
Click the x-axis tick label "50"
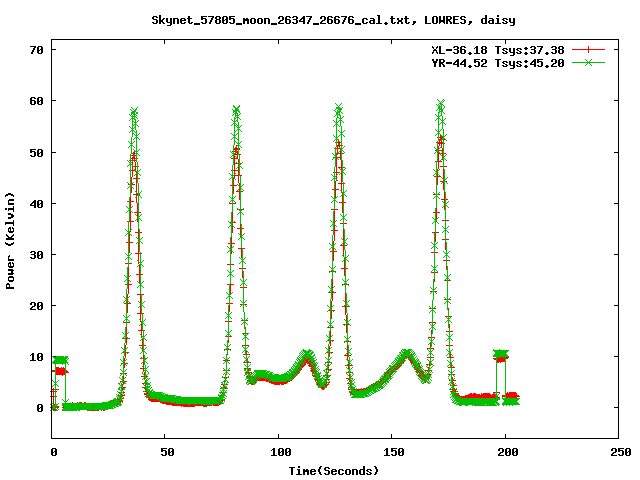pyautogui.click(x=167, y=452)
